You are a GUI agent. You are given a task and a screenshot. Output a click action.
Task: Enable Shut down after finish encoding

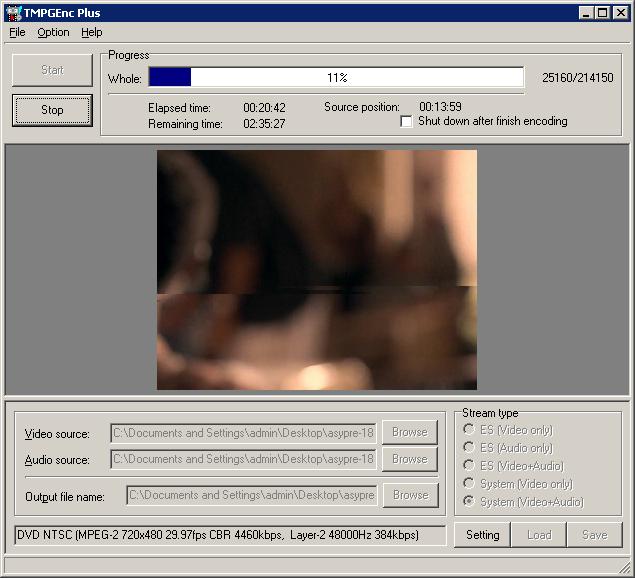coord(406,122)
